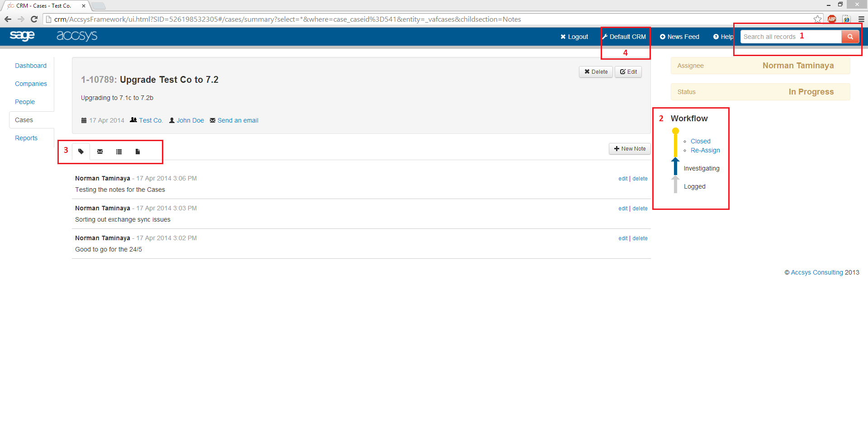Click the Status In Progress panel
The height and width of the screenshot is (432, 868).
[760, 92]
